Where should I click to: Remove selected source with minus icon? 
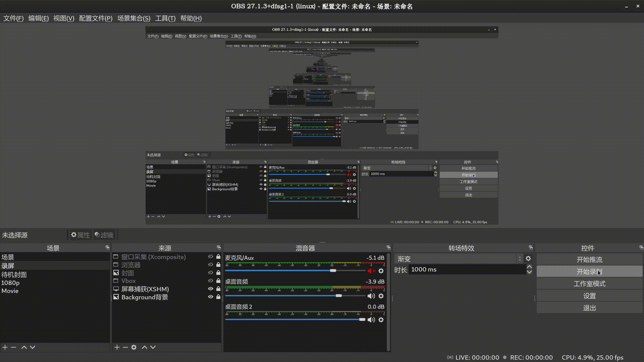click(125, 347)
